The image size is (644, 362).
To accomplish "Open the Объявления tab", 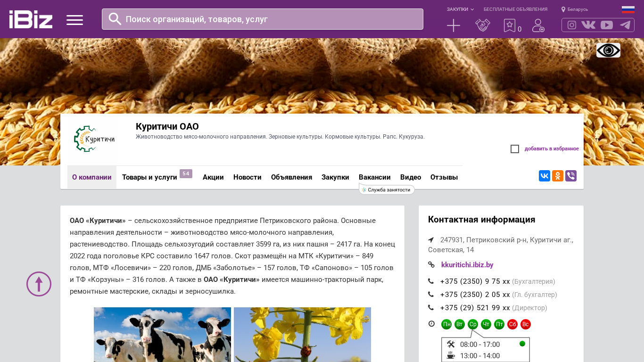I will 291,177.
